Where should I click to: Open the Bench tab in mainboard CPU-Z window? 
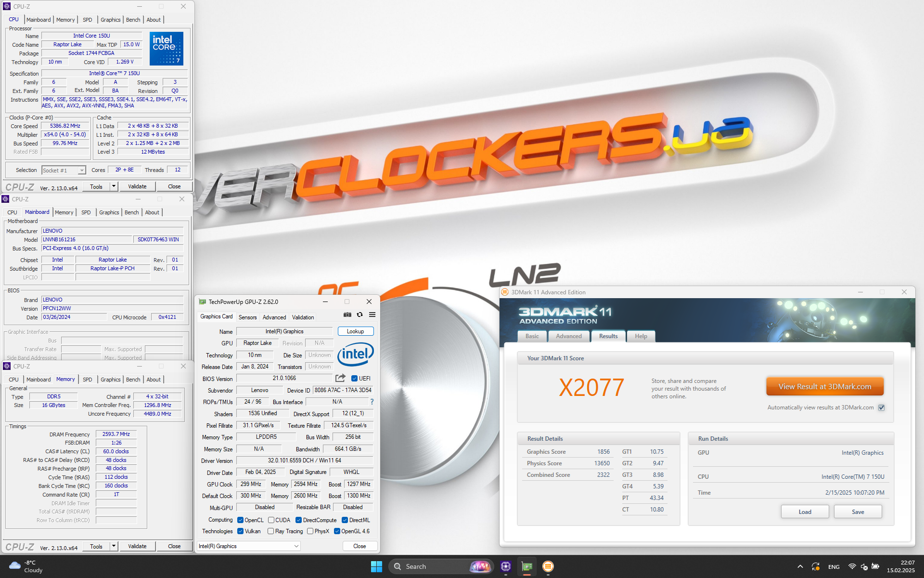click(x=131, y=212)
